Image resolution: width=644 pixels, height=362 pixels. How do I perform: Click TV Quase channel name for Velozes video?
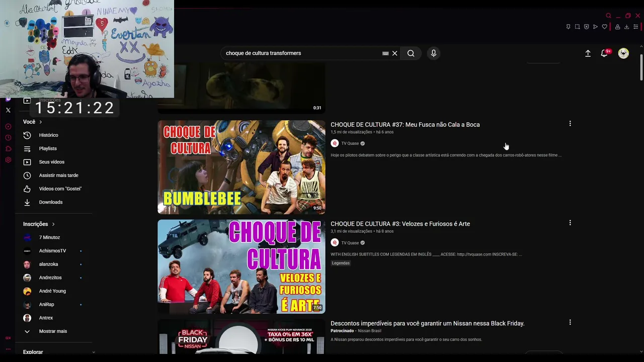click(x=350, y=243)
